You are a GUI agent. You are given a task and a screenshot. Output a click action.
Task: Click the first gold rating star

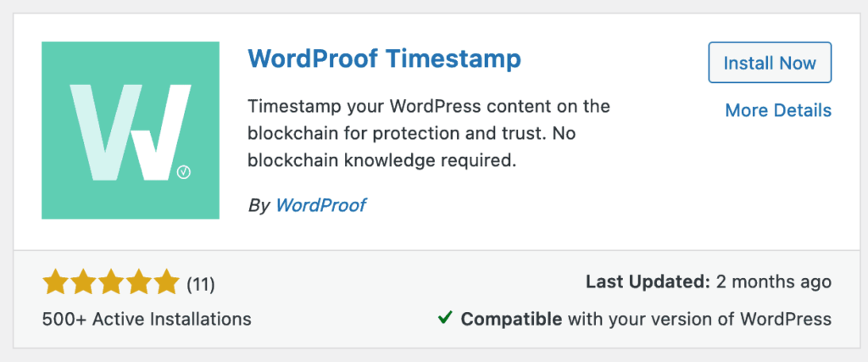click(x=55, y=281)
